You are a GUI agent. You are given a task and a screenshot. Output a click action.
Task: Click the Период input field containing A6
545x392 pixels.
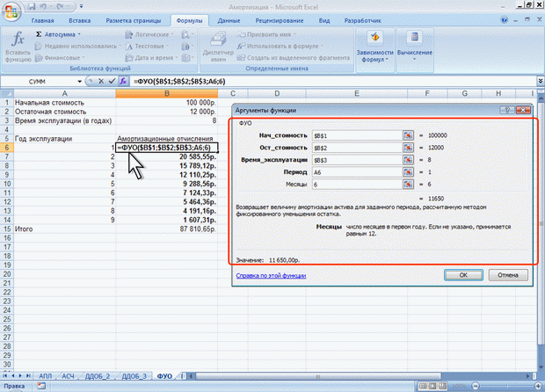(357, 172)
